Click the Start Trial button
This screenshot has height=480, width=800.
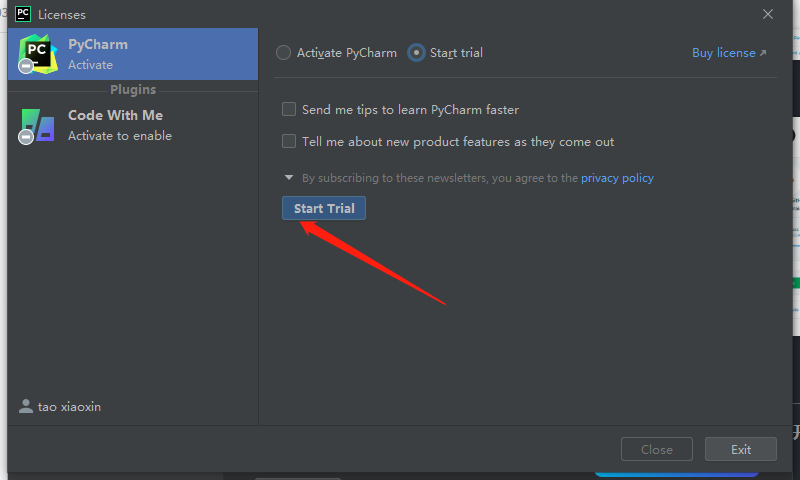tap(324, 208)
